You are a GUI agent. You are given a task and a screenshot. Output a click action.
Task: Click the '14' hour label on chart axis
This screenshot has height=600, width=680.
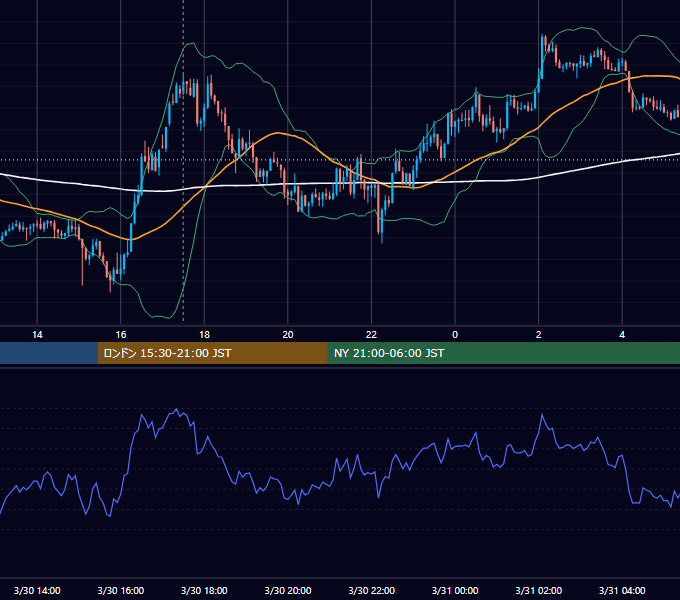point(37,335)
